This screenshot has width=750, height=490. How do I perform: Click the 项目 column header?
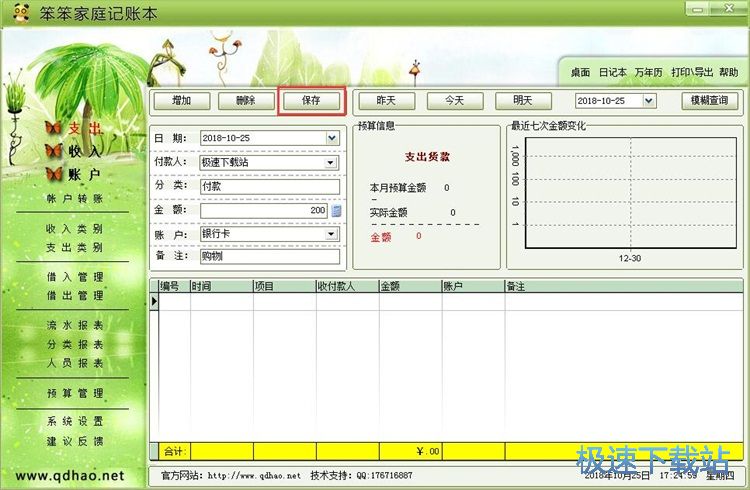click(285, 286)
